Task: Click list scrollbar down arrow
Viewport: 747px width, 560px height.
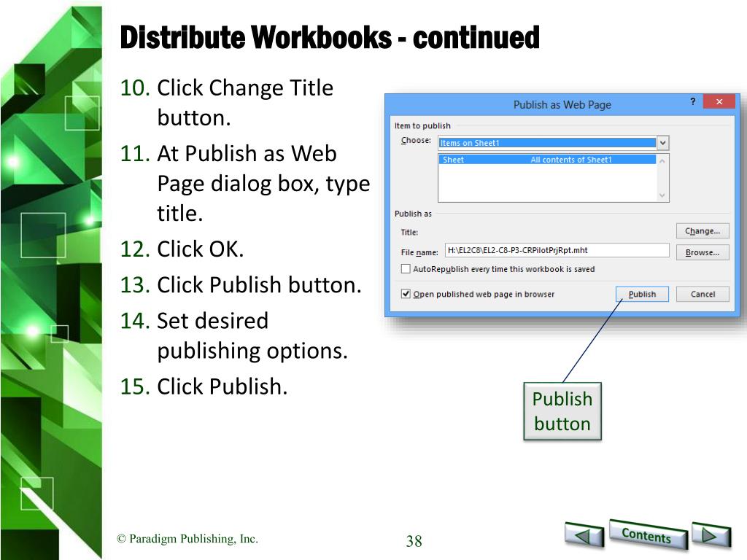Action: click(662, 195)
